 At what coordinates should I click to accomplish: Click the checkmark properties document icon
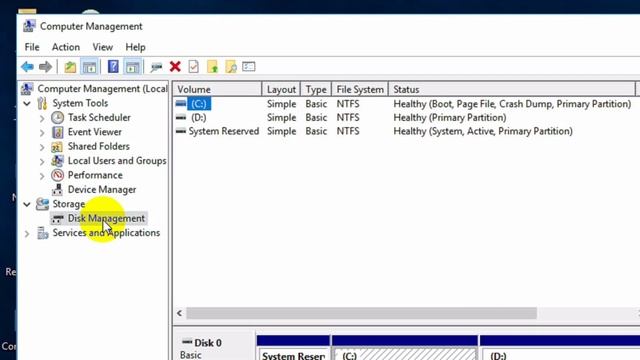[x=193, y=67]
